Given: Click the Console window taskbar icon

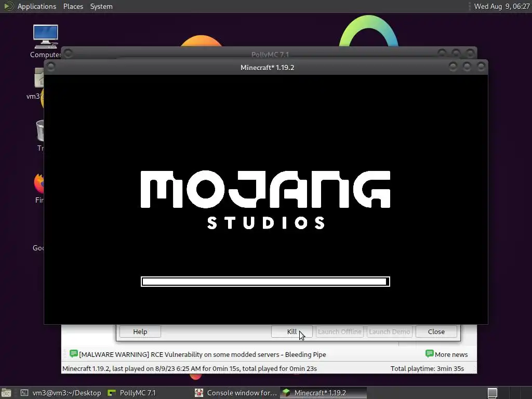Looking at the screenshot, I should click(x=199, y=393).
